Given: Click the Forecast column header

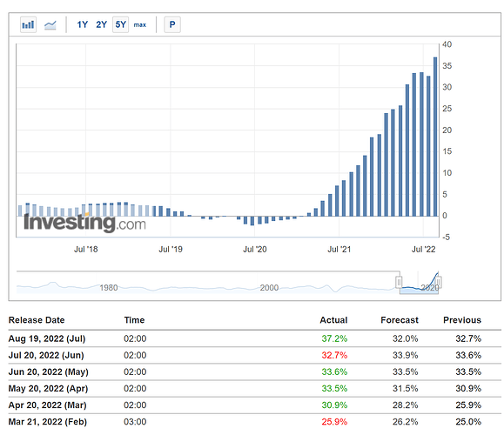Looking at the screenshot, I should point(400,320).
